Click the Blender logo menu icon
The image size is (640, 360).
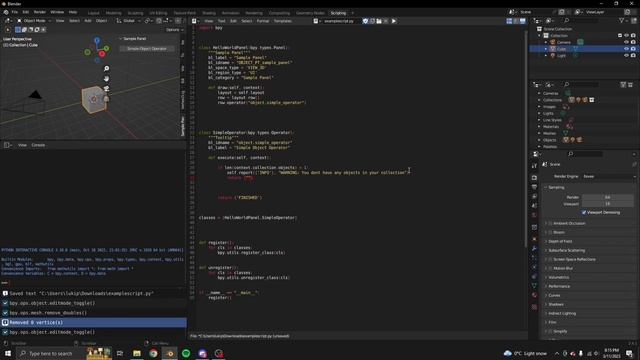pos(6,12)
